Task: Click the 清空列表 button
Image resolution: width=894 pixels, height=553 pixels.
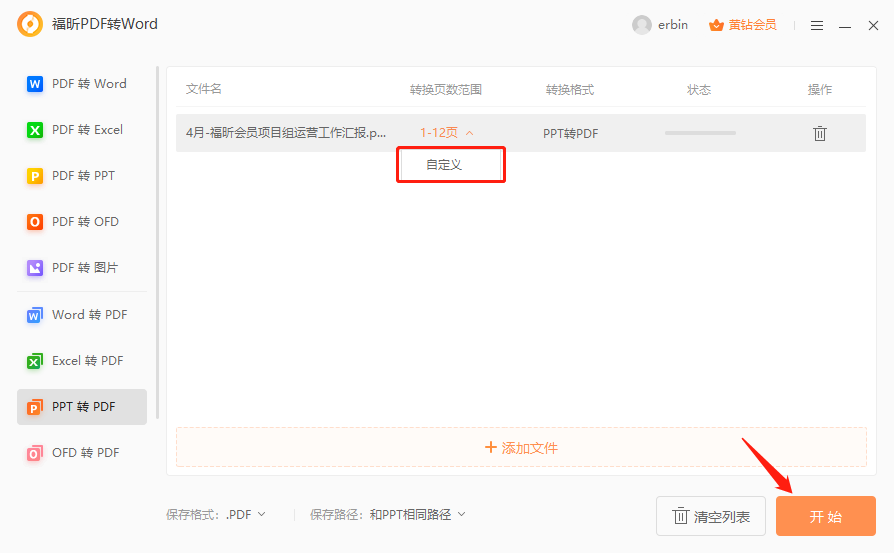Action: tap(710, 517)
